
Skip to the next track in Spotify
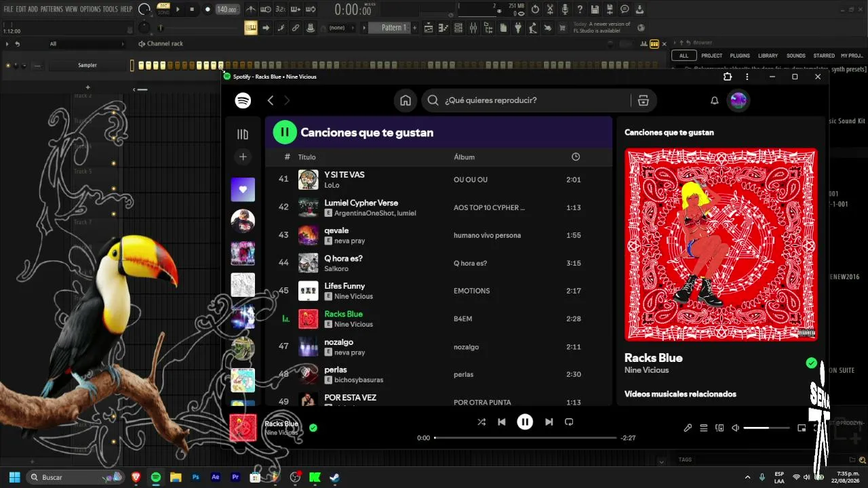(x=549, y=422)
